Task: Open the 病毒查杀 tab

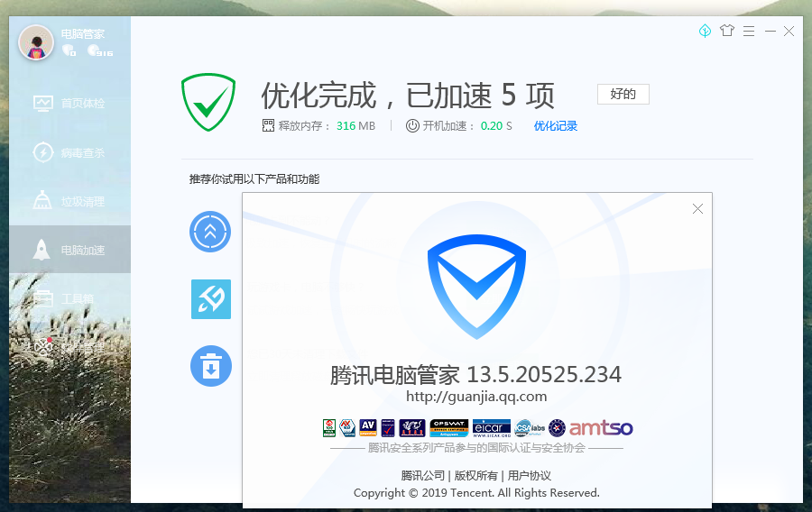Action: (69, 152)
